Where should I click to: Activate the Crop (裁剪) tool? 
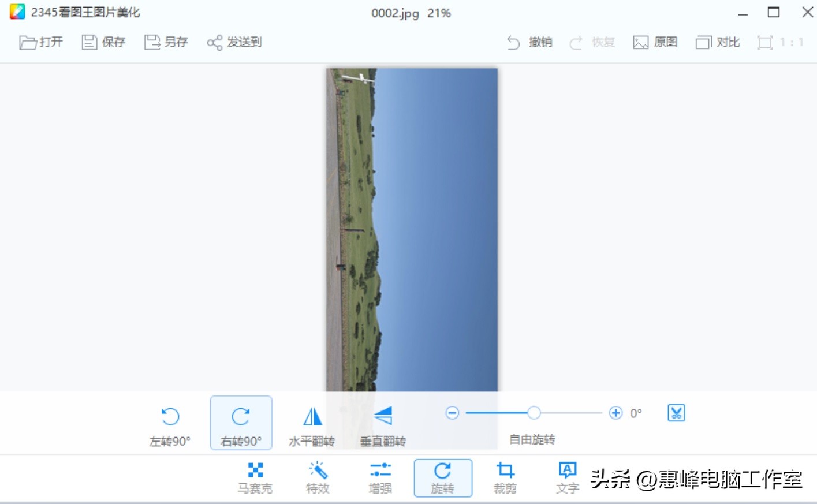click(x=505, y=477)
